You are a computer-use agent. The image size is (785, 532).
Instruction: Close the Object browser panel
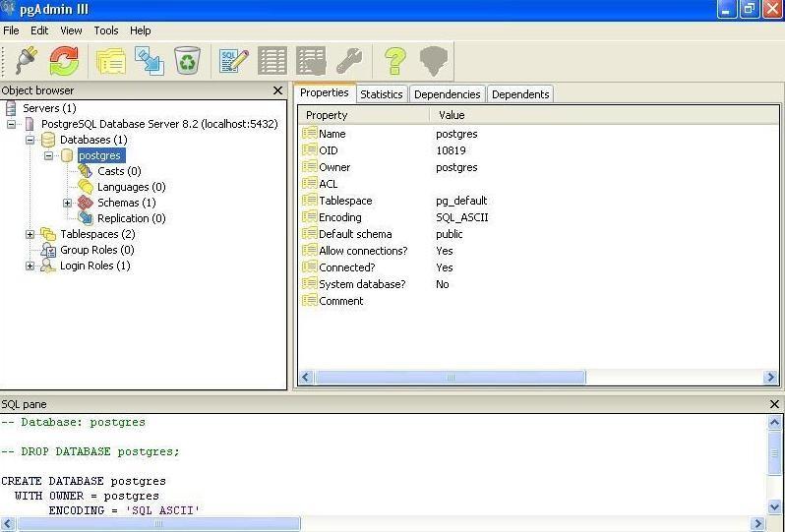click(x=277, y=90)
